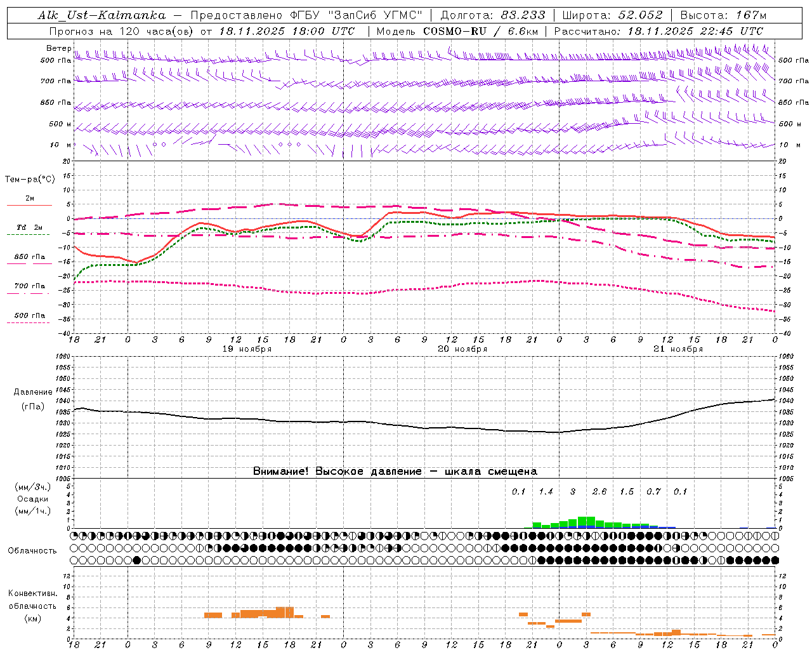This screenshot has height=650, width=812.
Task: Click the 10 м wind level label on left
Action: tap(61, 145)
